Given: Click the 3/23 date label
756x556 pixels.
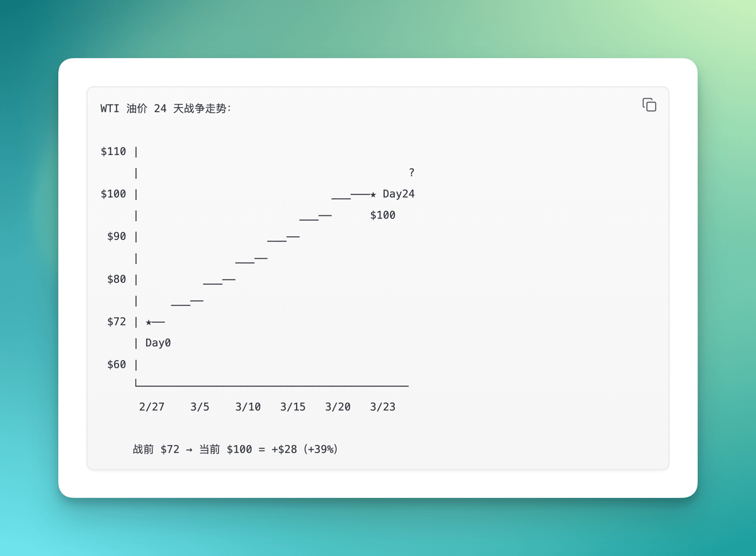Looking at the screenshot, I should [x=382, y=407].
